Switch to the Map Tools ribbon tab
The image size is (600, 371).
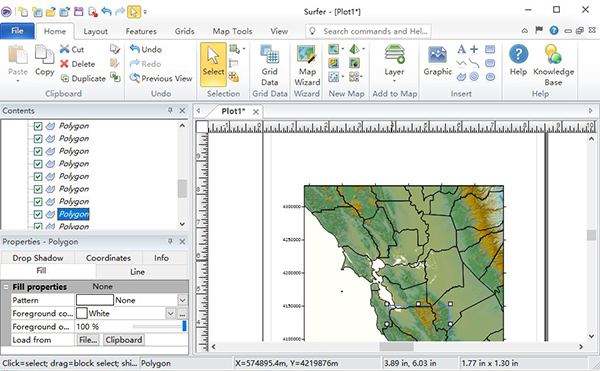(233, 31)
